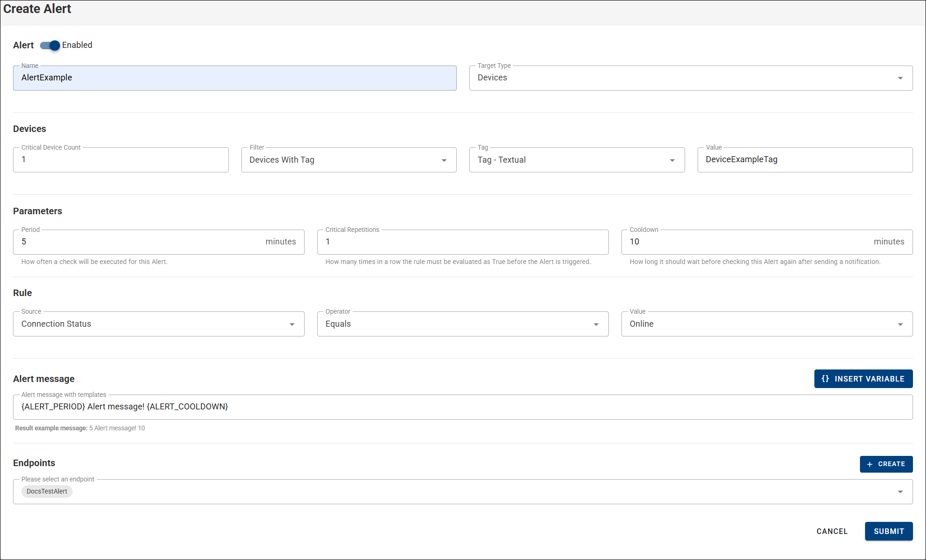
Task: Click the Create endpoint button
Action: pos(886,464)
